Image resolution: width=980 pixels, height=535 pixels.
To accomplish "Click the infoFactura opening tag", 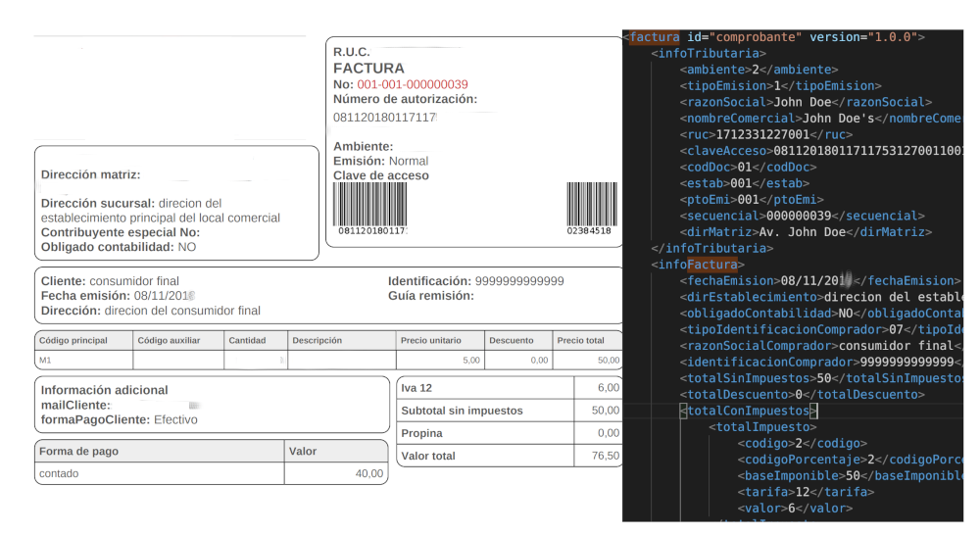I will coord(702,265).
